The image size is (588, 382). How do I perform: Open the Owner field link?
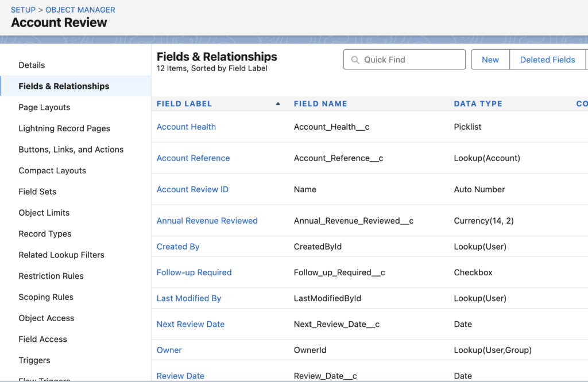coord(169,350)
